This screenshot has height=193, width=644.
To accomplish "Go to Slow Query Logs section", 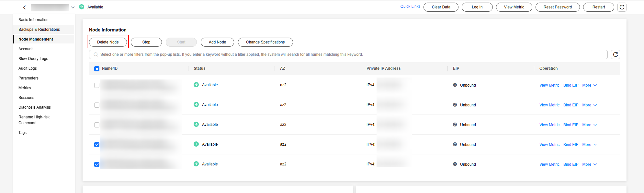I will [33, 59].
